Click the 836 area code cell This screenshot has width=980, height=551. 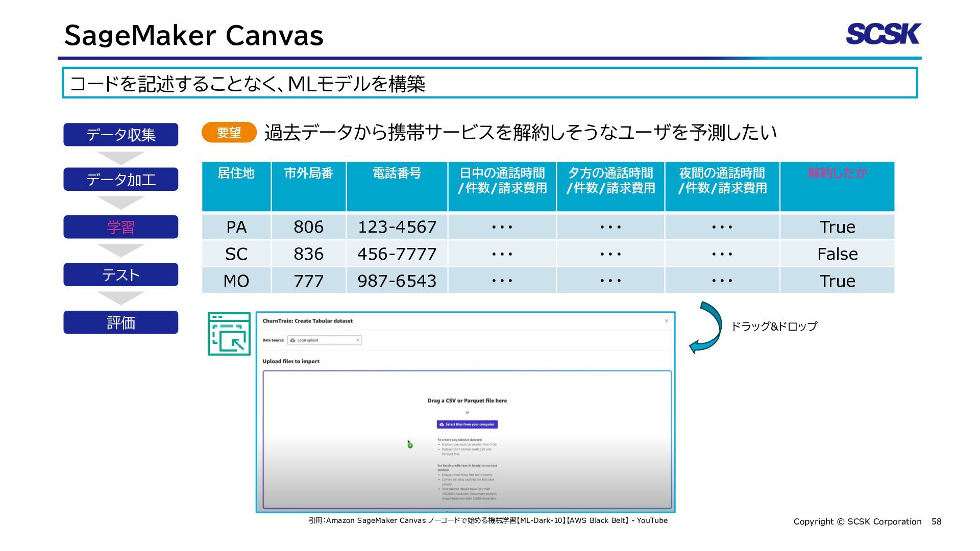(309, 254)
